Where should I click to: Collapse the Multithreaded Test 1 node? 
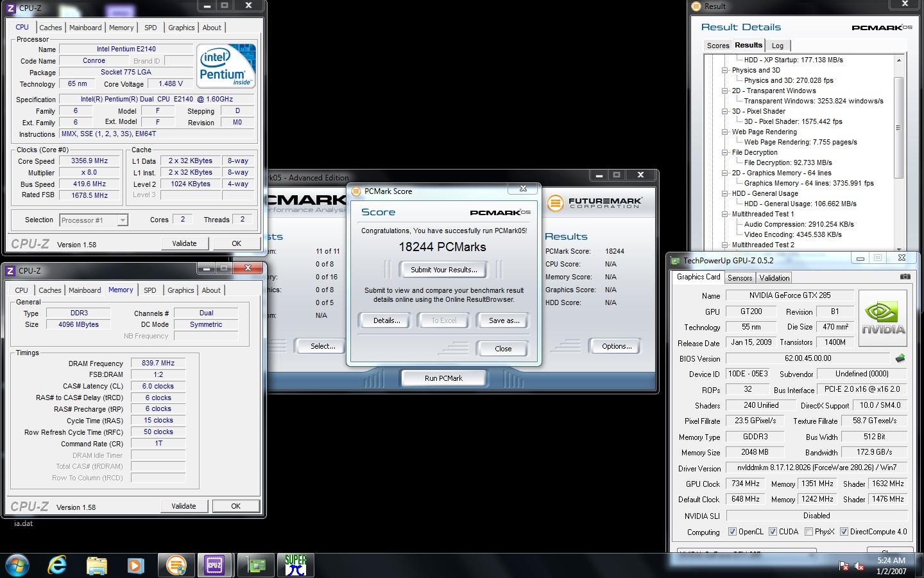pos(724,214)
